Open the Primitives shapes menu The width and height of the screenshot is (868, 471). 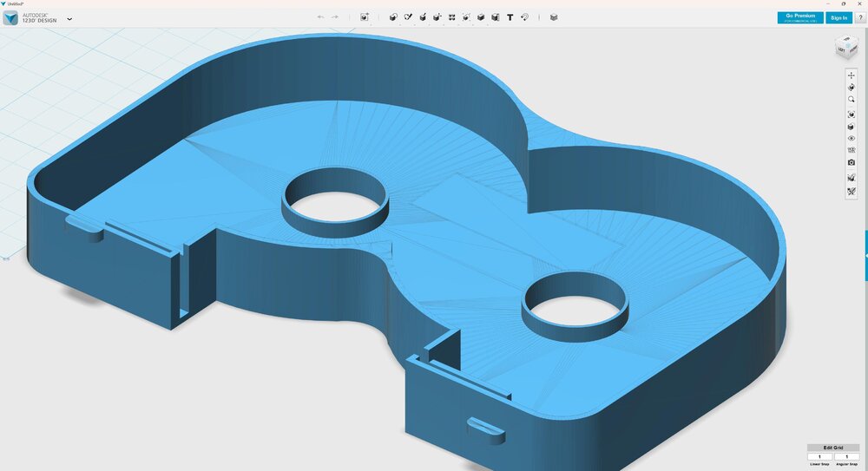pyautogui.click(x=393, y=17)
